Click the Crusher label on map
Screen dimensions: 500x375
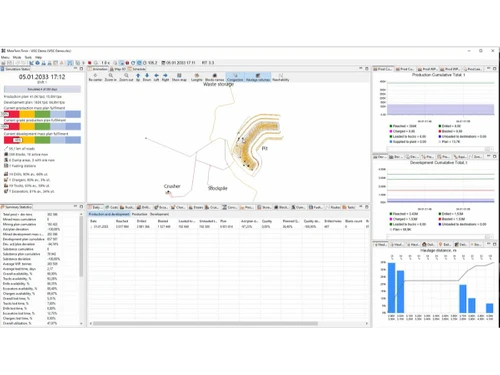pos(172,186)
